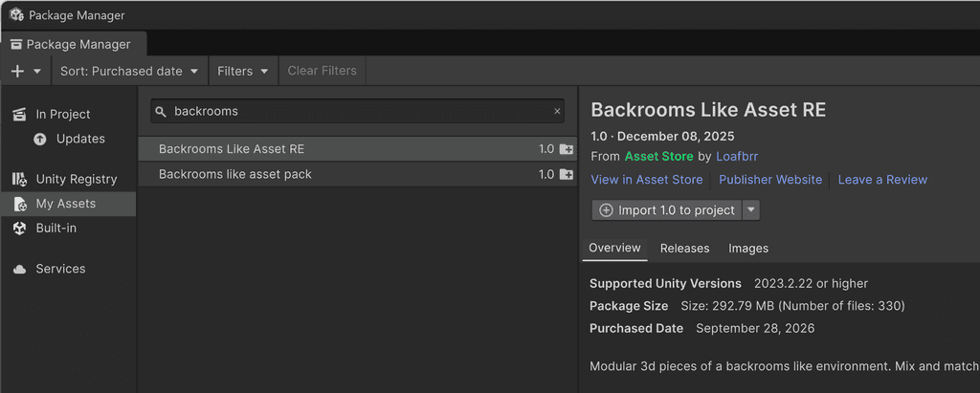980x393 pixels.
Task: Open the Filters dropdown
Action: click(x=243, y=71)
